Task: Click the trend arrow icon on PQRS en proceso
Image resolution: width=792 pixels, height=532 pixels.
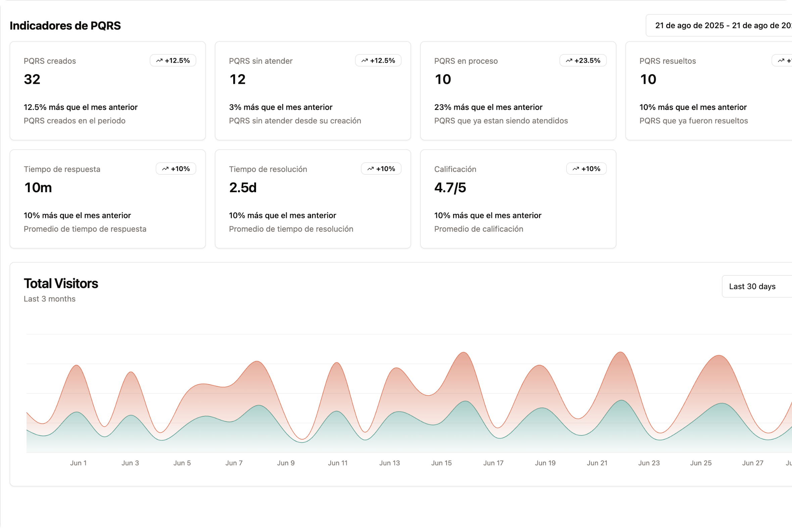Action: click(569, 60)
